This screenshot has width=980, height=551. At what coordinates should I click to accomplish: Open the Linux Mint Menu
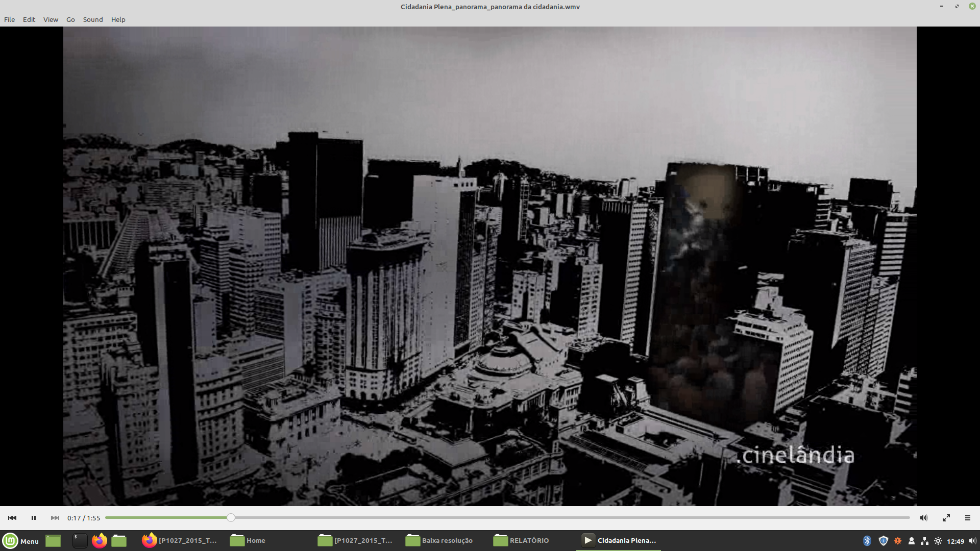click(21, 541)
